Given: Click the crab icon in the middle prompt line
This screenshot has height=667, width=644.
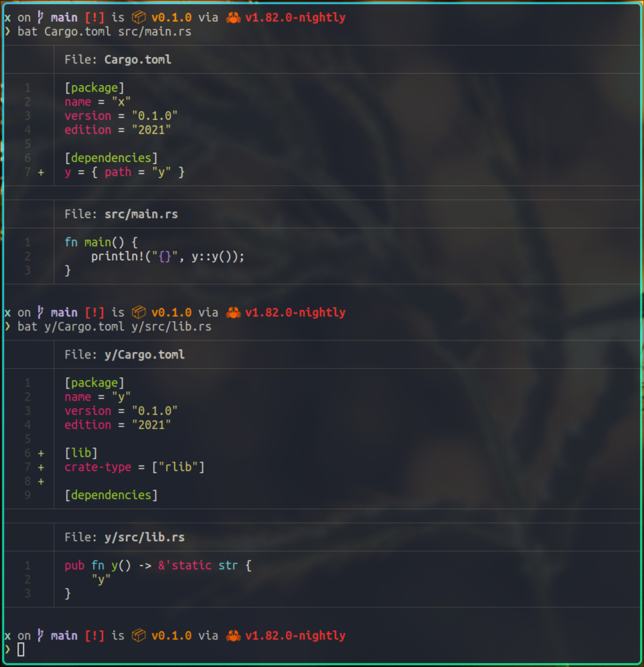Looking at the screenshot, I should pos(233,312).
